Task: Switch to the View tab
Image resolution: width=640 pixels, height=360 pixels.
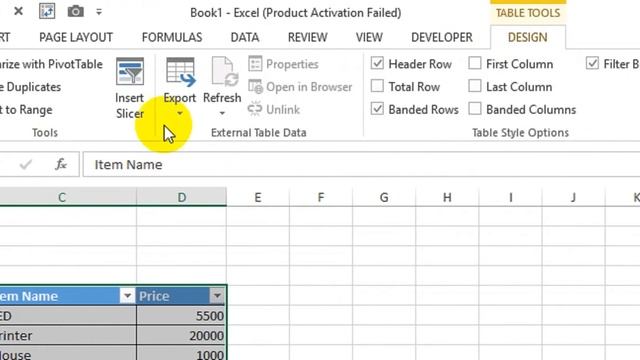Action: (x=369, y=38)
